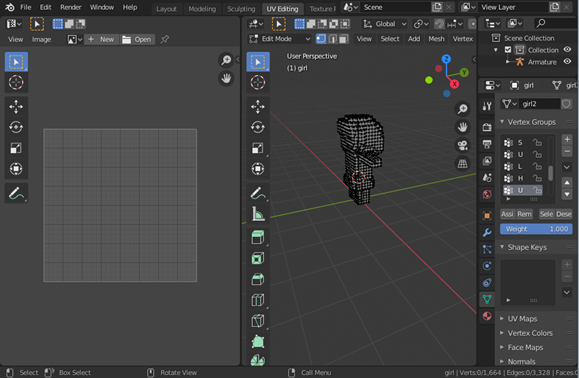
Task: Open the Render menu
Action: 71,7
